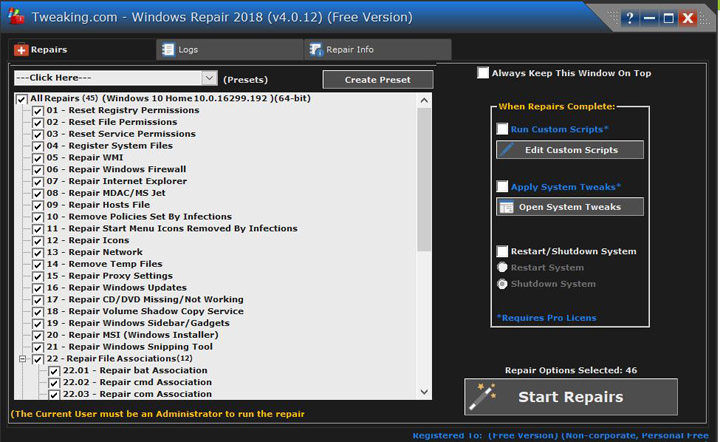720x442 pixels.
Task: Switch to the Repairs tab
Action: (82, 50)
